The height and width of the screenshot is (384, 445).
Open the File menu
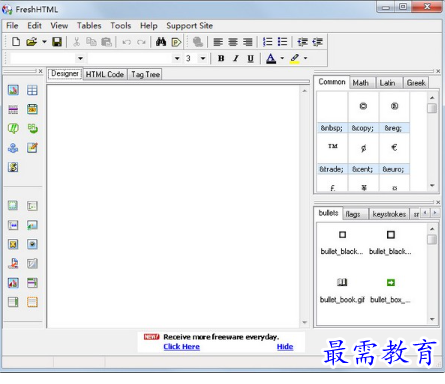click(12, 26)
